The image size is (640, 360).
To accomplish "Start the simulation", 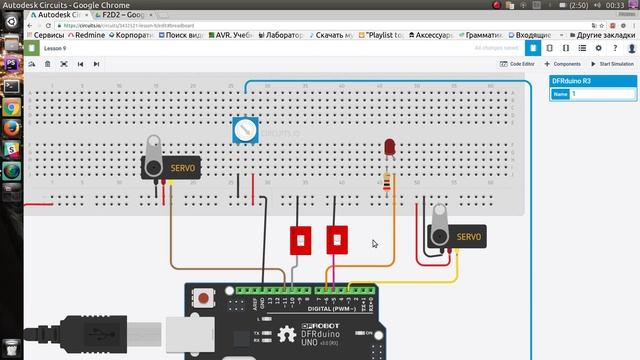I will pyautogui.click(x=612, y=64).
